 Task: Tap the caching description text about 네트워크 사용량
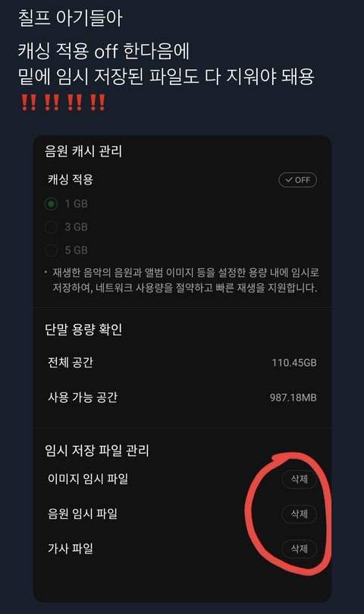click(x=185, y=280)
